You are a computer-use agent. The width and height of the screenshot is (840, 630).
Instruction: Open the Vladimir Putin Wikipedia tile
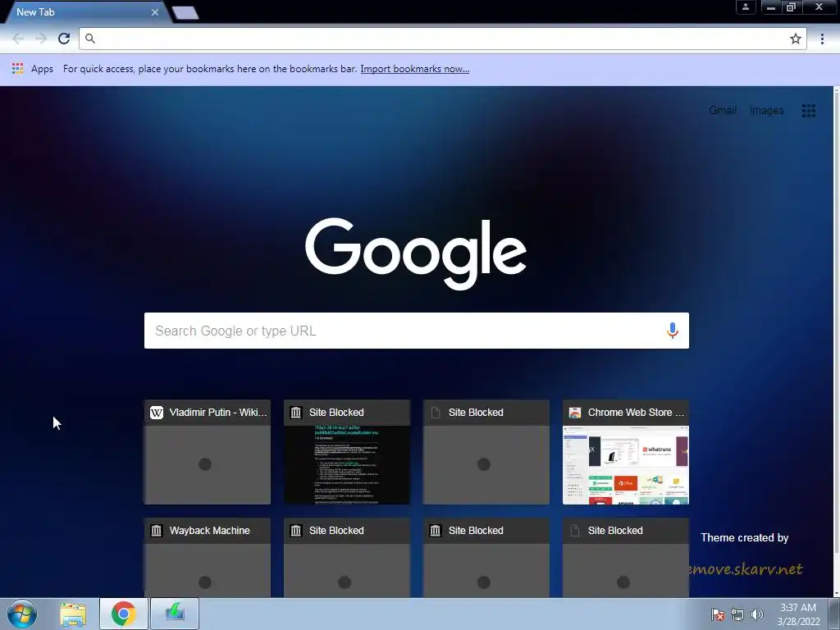pos(208,452)
